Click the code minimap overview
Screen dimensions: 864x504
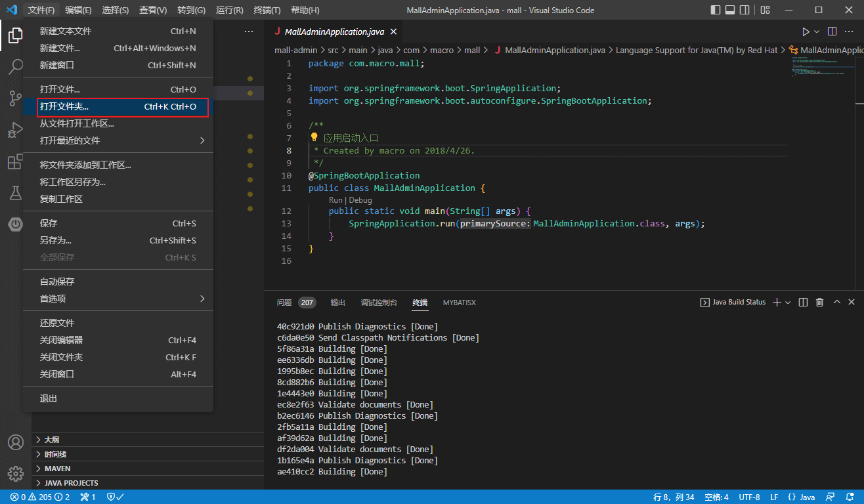click(x=822, y=67)
